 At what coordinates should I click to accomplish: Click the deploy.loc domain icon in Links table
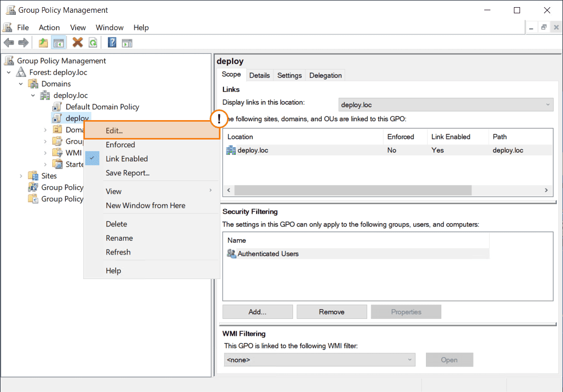coord(231,150)
